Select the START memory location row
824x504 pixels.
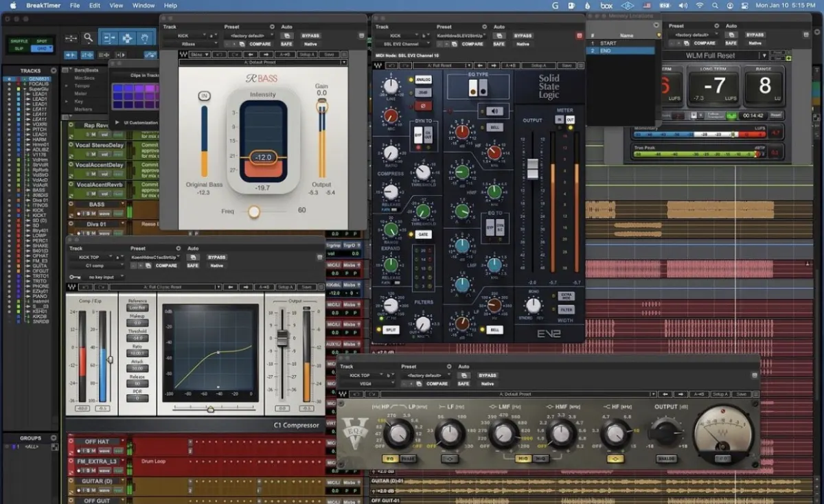[x=623, y=43]
